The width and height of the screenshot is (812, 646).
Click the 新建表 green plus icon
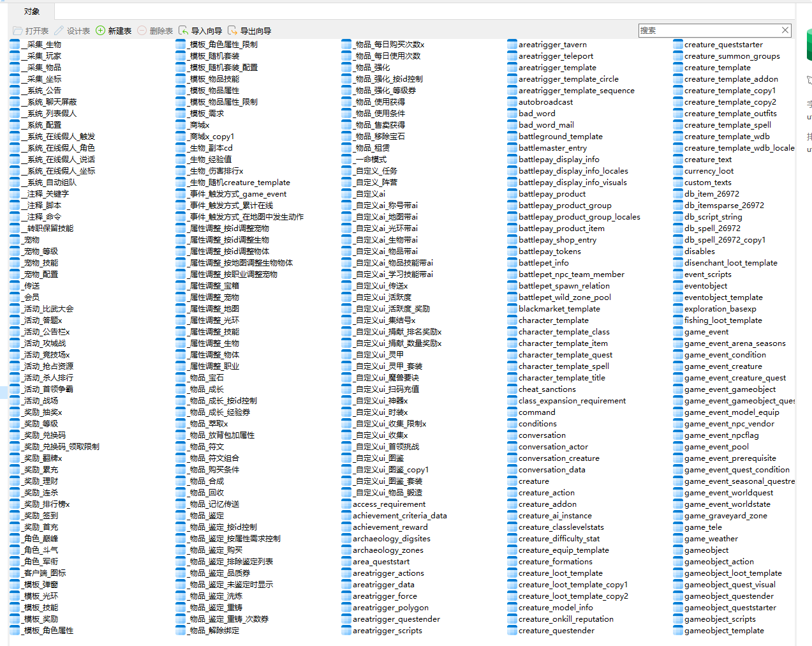point(100,31)
